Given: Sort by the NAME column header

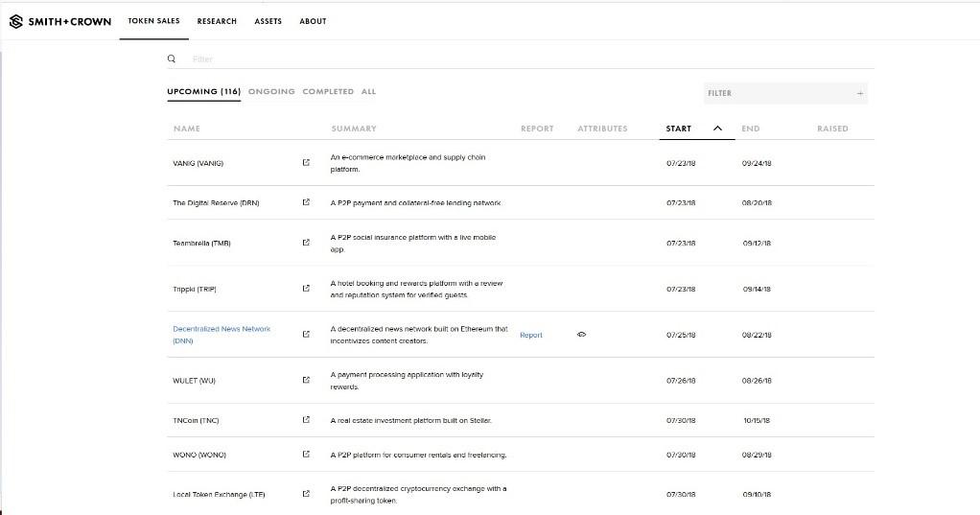Looking at the screenshot, I should (187, 129).
